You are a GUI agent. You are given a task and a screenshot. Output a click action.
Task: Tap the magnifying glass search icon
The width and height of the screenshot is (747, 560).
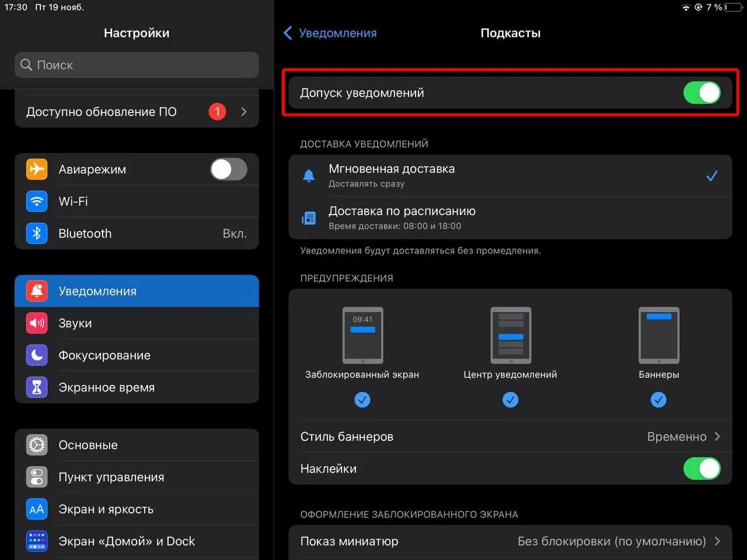point(26,65)
